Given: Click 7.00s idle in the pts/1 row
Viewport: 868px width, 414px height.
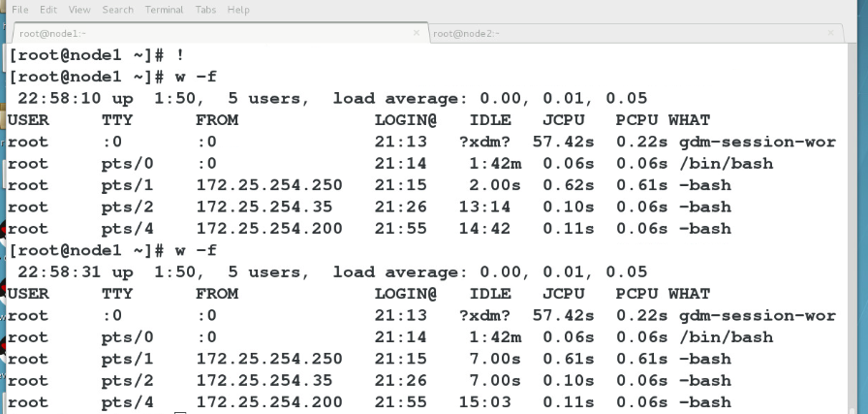Looking at the screenshot, I should [x=495, y=359].
